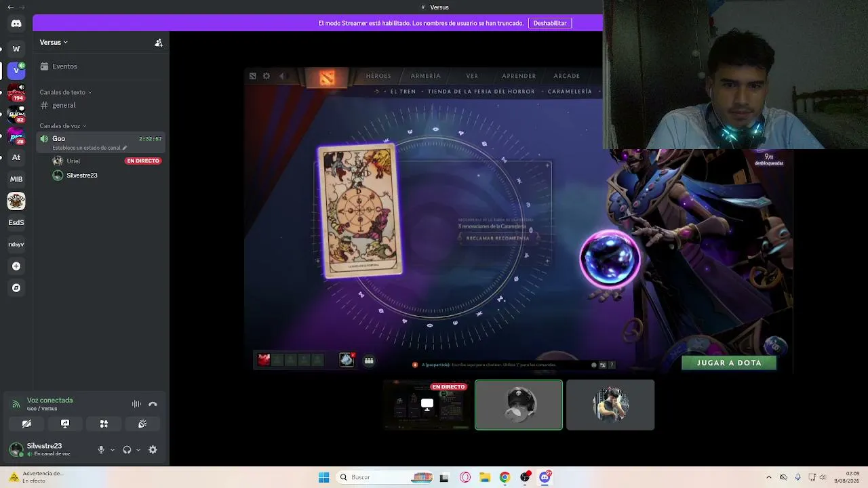868x488 pixels.
Task: Click the taskbar Buscar search box
Action: click(384, 477)
